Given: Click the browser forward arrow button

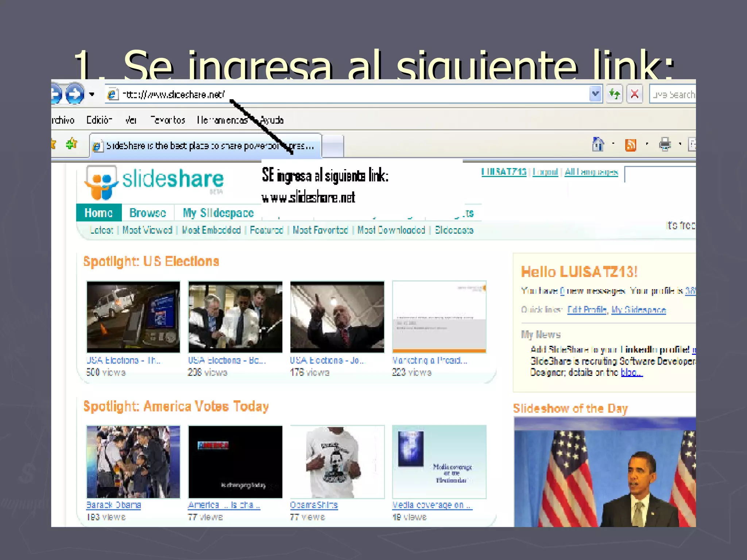Looking at the screenshot, I should (x=74, y=94).
